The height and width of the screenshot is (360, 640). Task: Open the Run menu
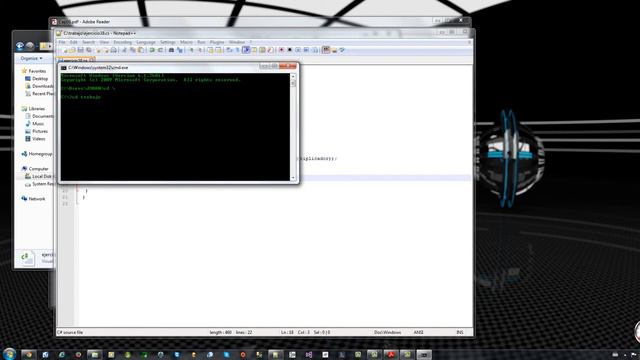click(x=201, y=42)
